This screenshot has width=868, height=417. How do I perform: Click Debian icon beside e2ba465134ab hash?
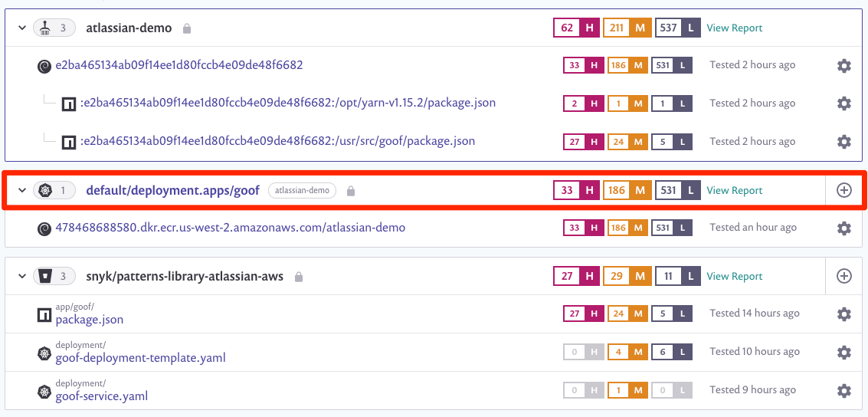click(44, 67)
